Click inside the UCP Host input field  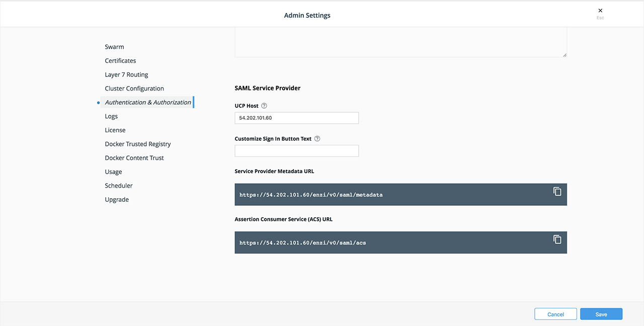[x=296, y=118]
